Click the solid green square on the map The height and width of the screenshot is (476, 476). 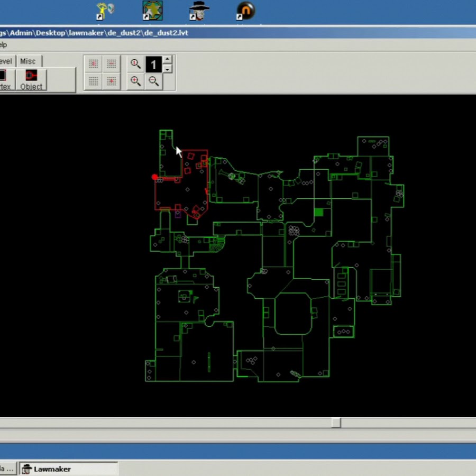pyautogui.click(x=319, y=212)
